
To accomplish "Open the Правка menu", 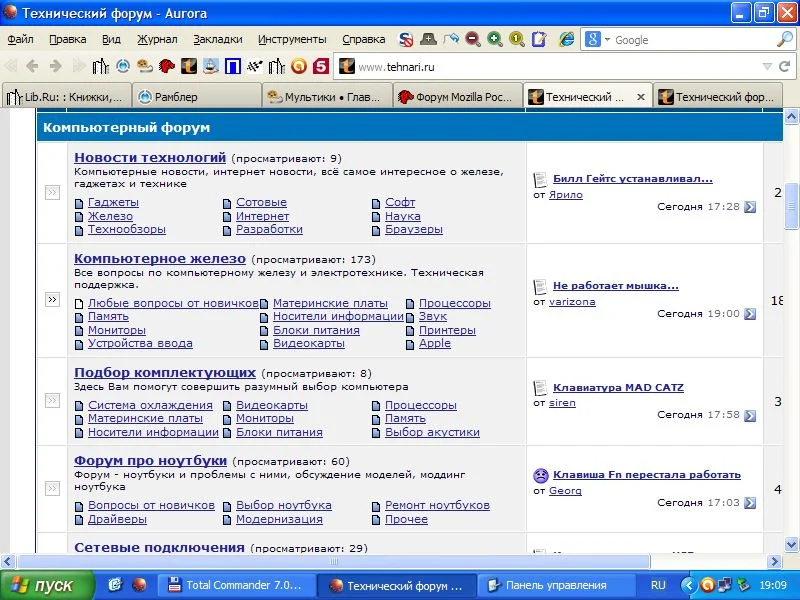I will click(x=67, y=39).
